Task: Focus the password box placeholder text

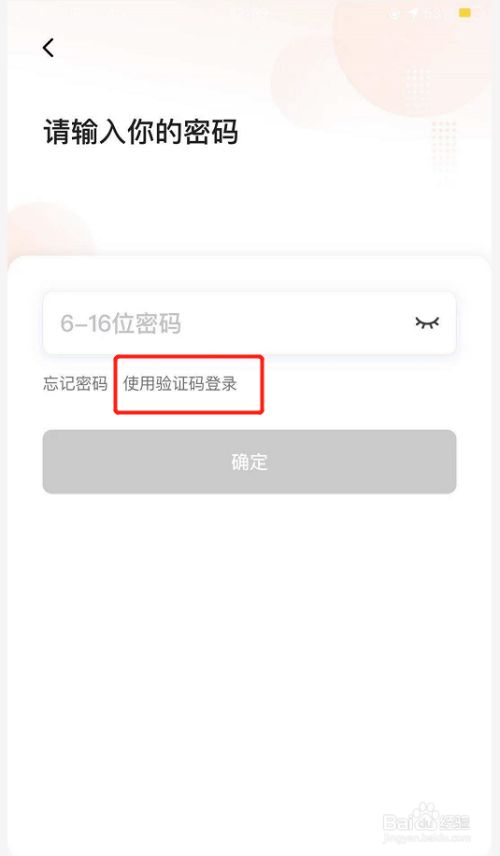Action: (x=121, y=323)
